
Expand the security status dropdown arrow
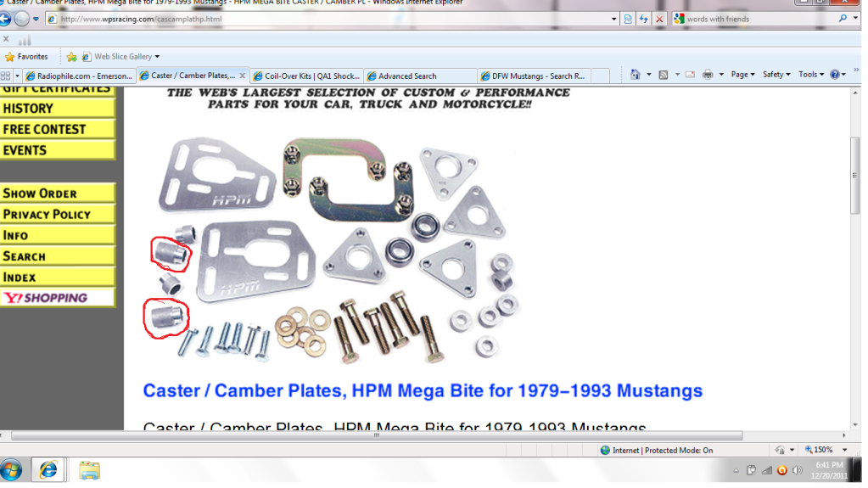tap(792, 450)
